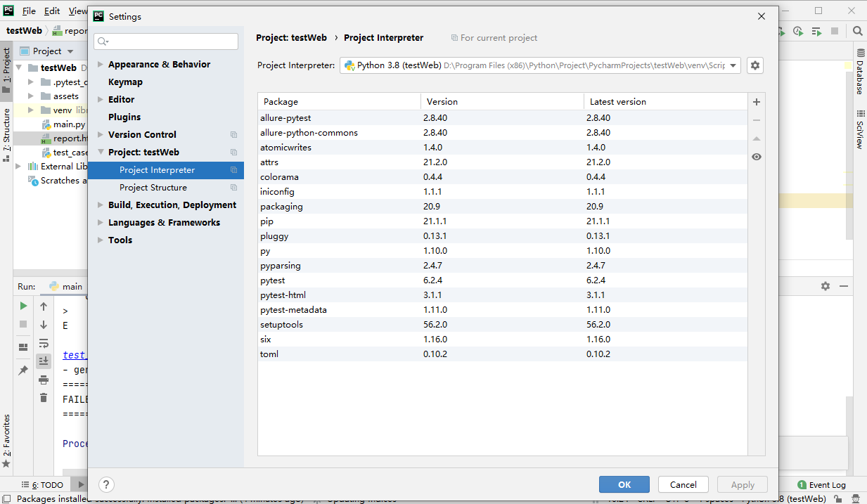
Task: Click Run with Coverage toolbar icon
Action: pyautogui.click(x=781, y=31)
